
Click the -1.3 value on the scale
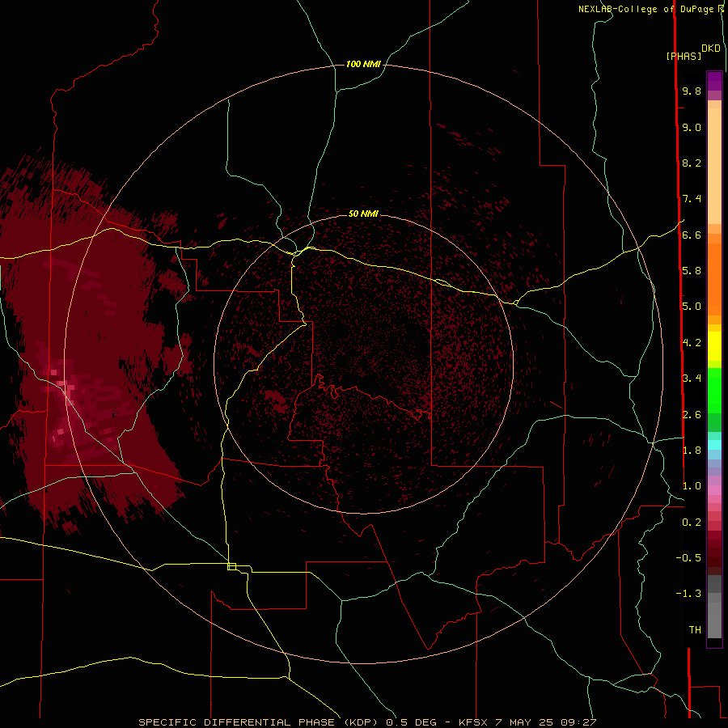688,594
